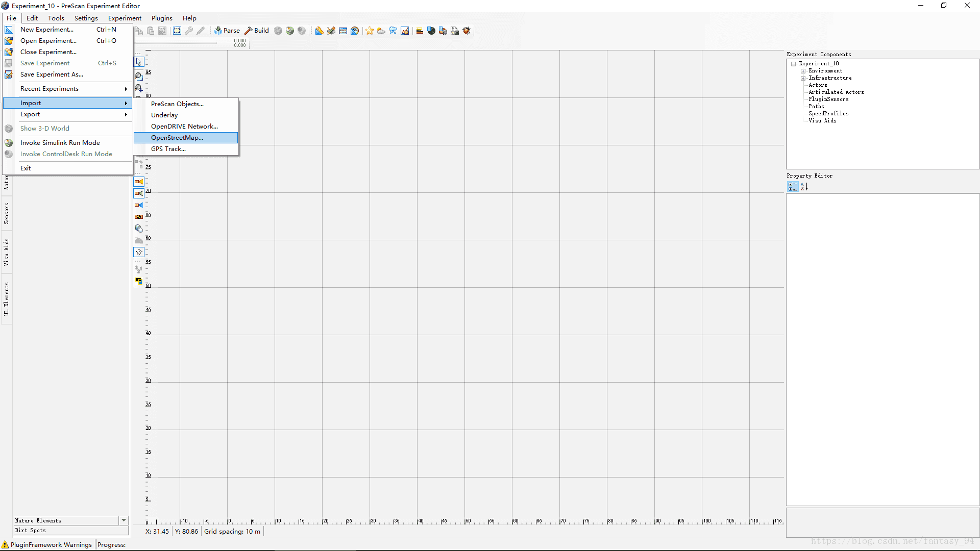Choose OpenStreetMap... from Import submenu

(177, 138)
